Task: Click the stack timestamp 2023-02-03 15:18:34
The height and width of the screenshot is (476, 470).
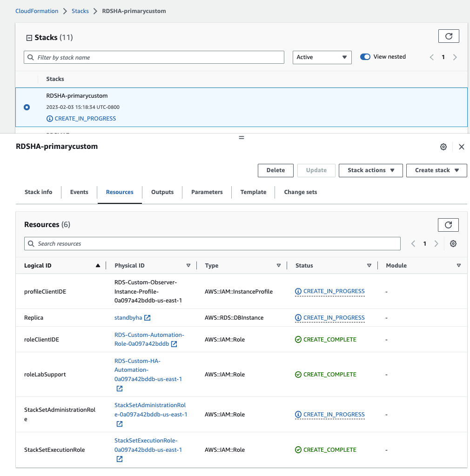Action: tap(83, 107)
